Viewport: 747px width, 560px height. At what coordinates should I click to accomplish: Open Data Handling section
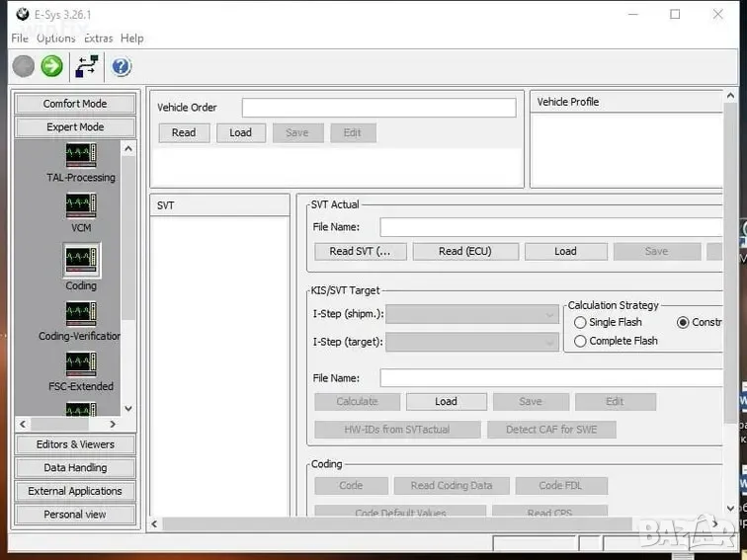point(75,467)
